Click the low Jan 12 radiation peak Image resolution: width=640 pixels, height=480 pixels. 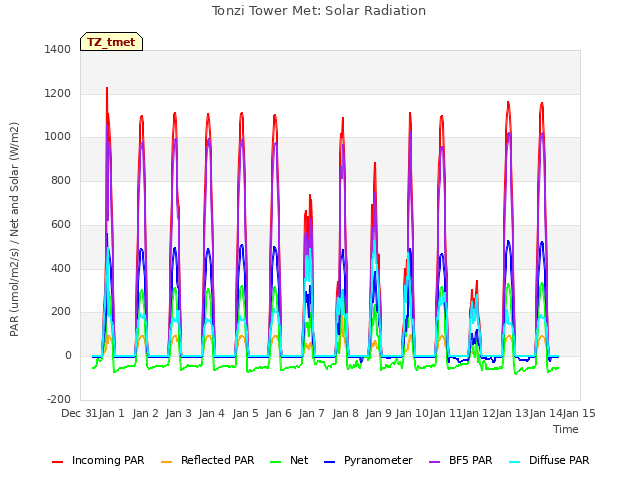click(476, 282)
